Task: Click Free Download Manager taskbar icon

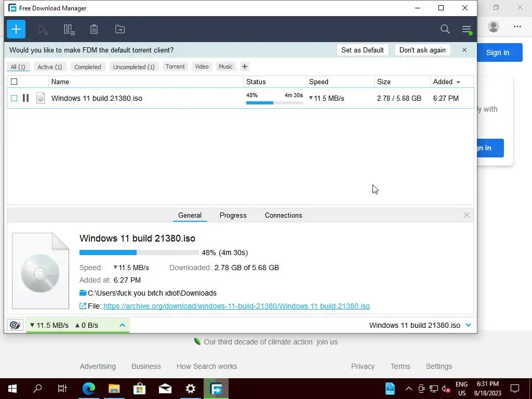Action: coord(216,389)
